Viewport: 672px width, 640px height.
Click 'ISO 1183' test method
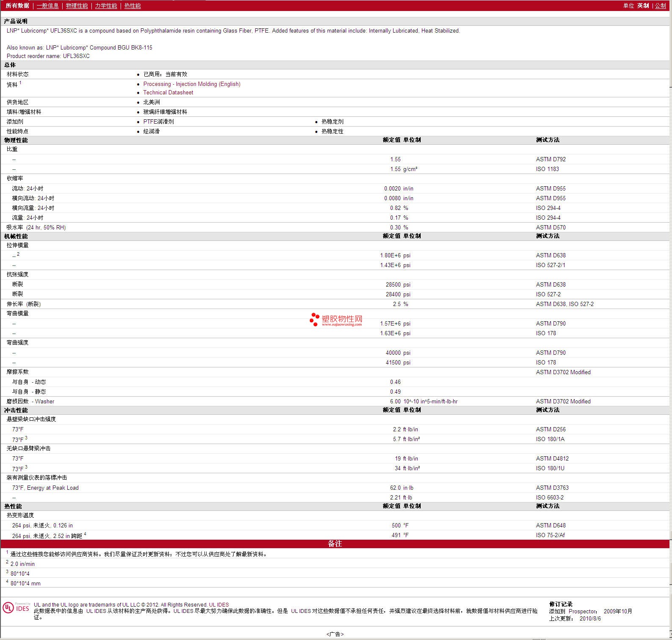tap(547, 169)
